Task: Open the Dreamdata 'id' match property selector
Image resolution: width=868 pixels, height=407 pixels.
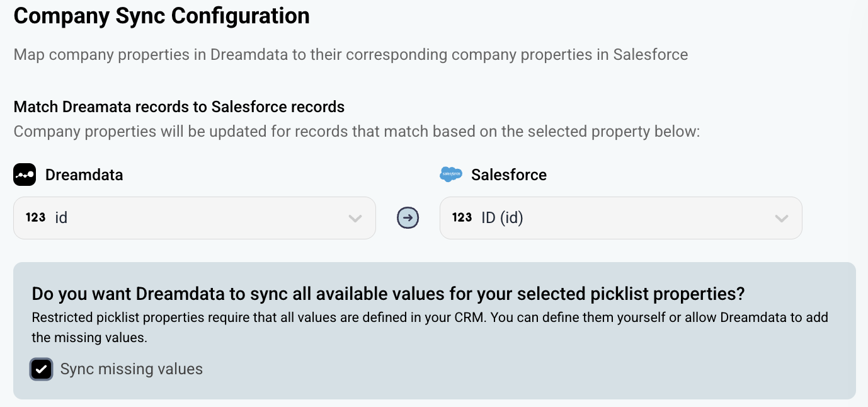Action: 189,218
